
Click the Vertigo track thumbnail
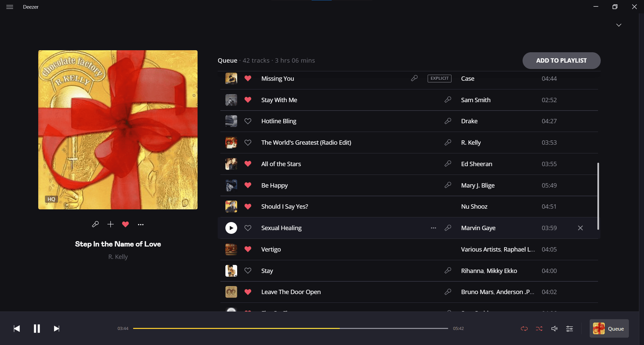pyautogui.click(x=231, y=249)
